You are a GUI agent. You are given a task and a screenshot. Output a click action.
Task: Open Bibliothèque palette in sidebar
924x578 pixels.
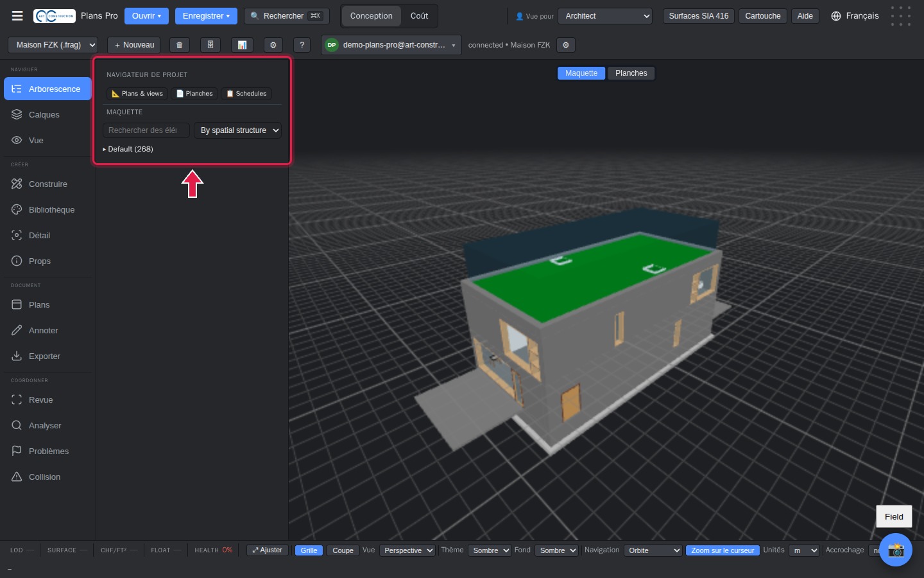click(47, 210)
